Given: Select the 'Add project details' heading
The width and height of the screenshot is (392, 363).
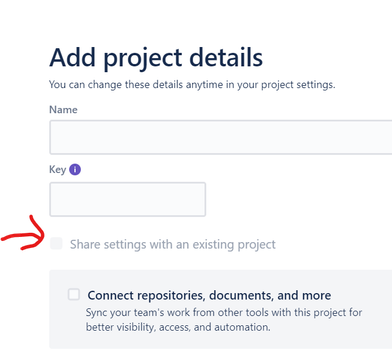Looking at the screenshot, I should [x=156, y=58].
